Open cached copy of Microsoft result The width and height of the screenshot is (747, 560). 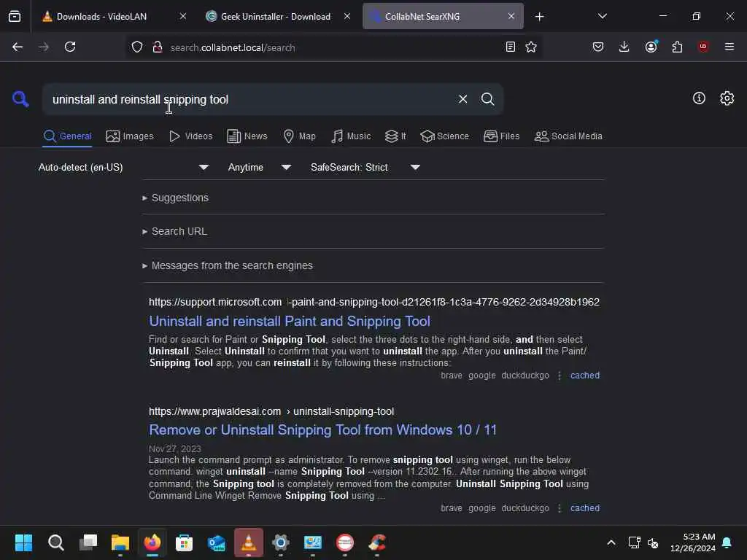click(x=584, y=376)
